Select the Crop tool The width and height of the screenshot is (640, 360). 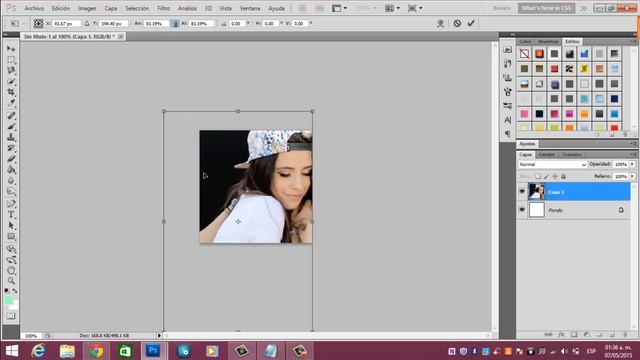pos(11,92)
